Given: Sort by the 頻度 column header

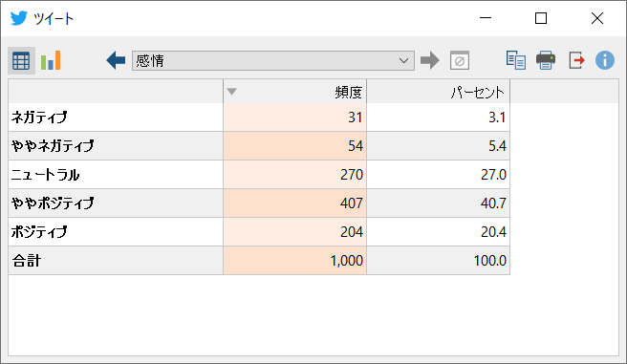Looking at the screenshot, I should 294,92.
